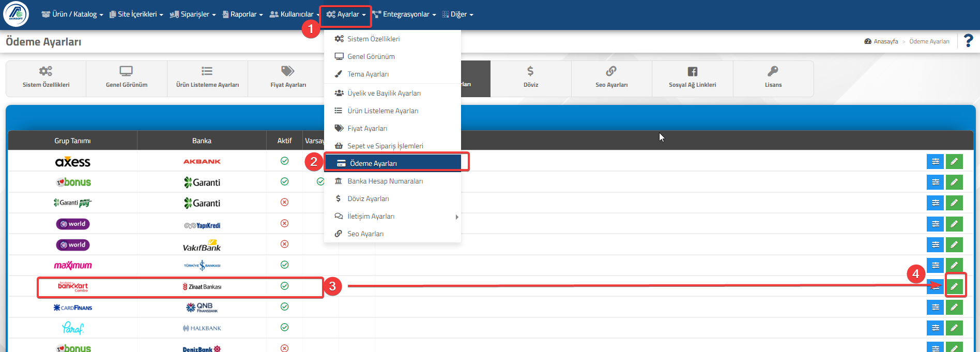
Task: Toggle active status for the Halkbank row
Action: (284, 327)
